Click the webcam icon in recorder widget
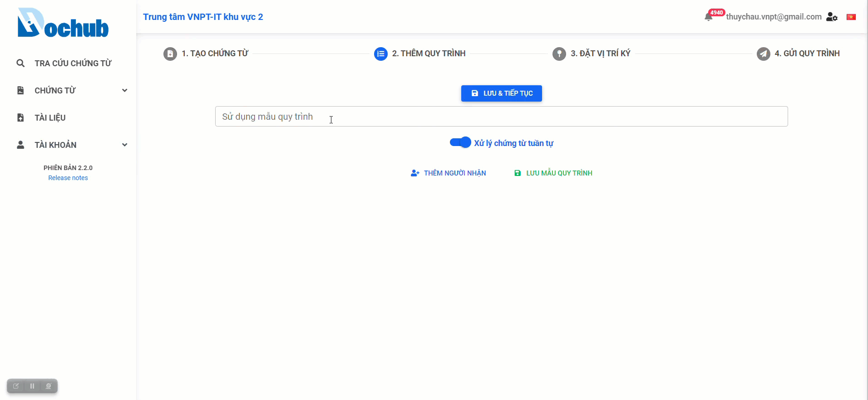868x400 pixels. [49, 386]
